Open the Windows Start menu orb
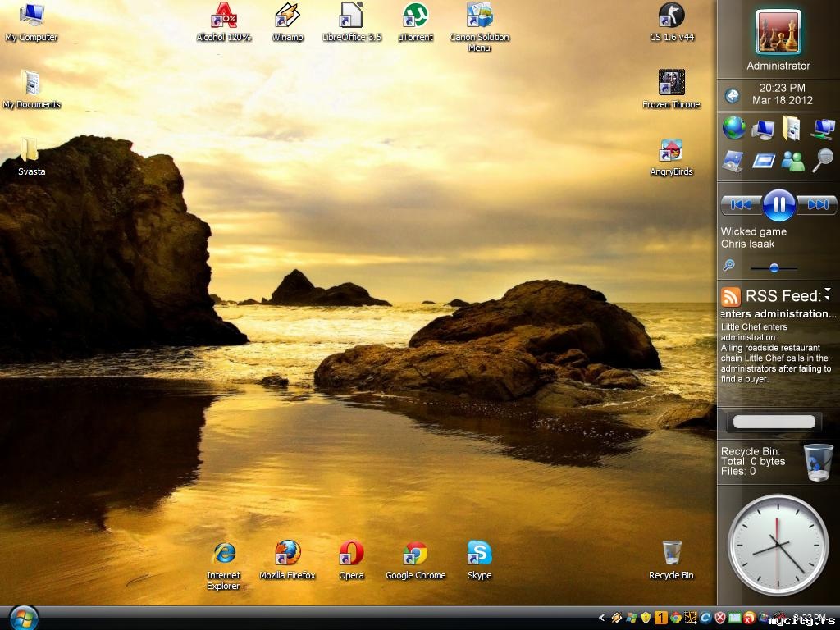This screenshot has width=840, height=630. point(24,618)
